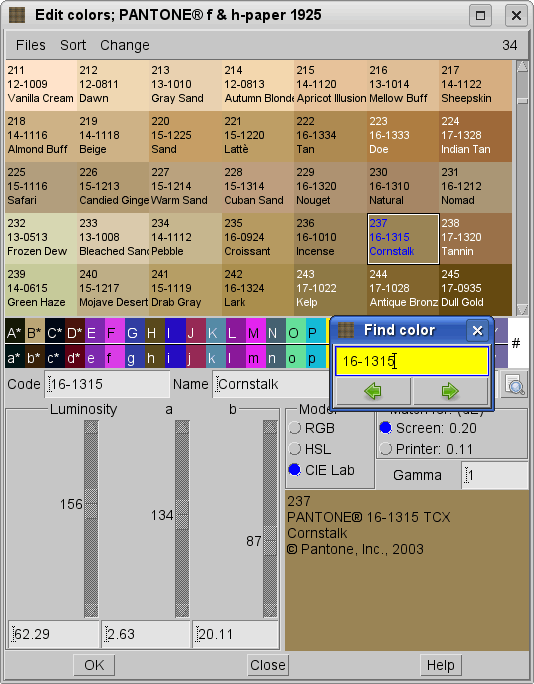Select the uppercase M group tile

[256, 333]
